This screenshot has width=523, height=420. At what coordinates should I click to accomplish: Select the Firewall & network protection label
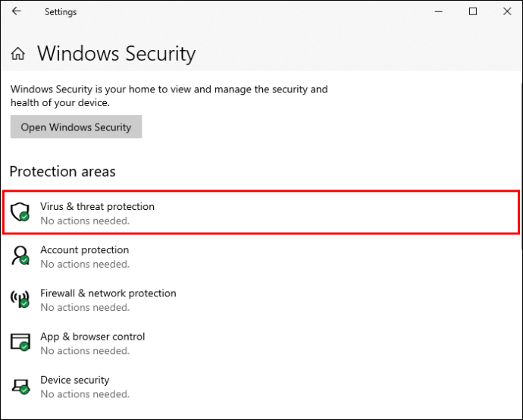(108, 293)
